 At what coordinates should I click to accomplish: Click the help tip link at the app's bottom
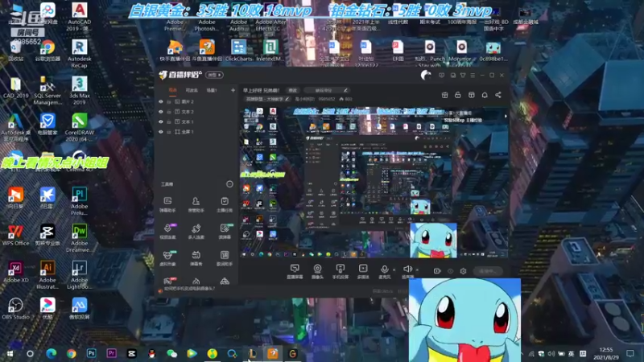point(189,289)
